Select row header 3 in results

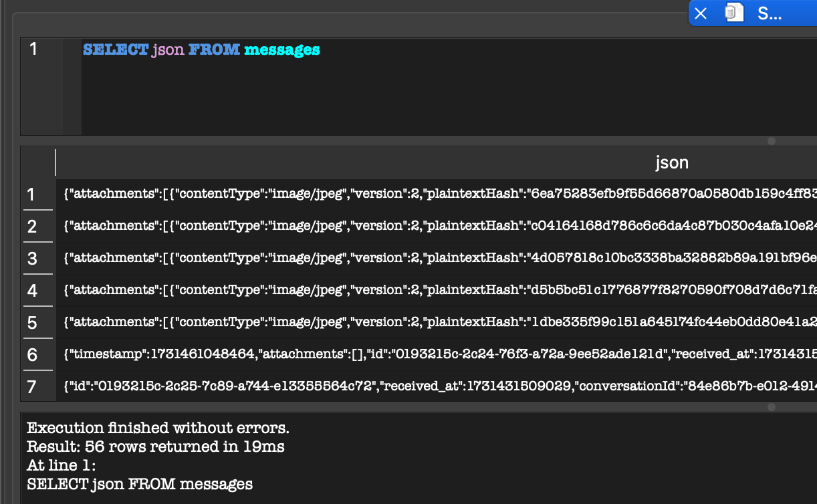pos(31,259)
